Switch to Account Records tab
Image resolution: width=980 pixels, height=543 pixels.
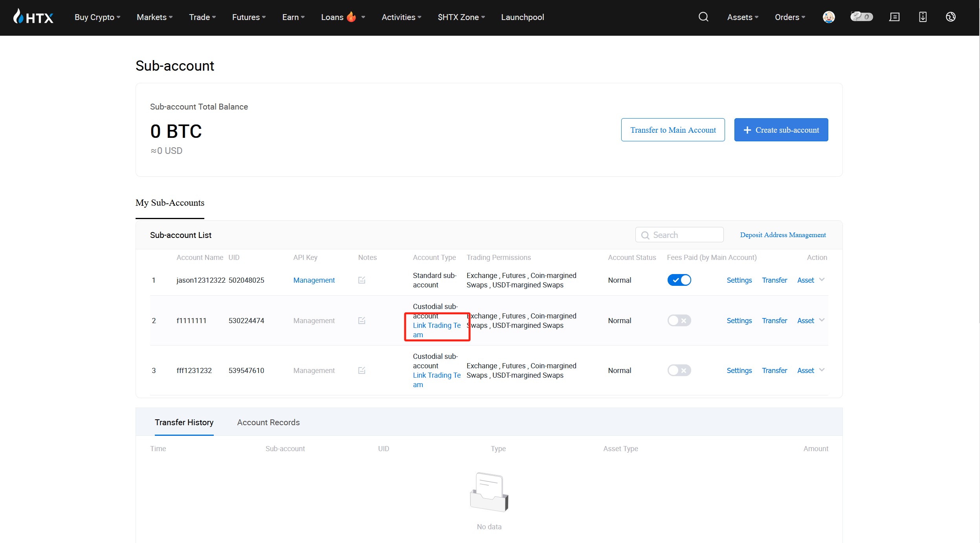(268, 422)
